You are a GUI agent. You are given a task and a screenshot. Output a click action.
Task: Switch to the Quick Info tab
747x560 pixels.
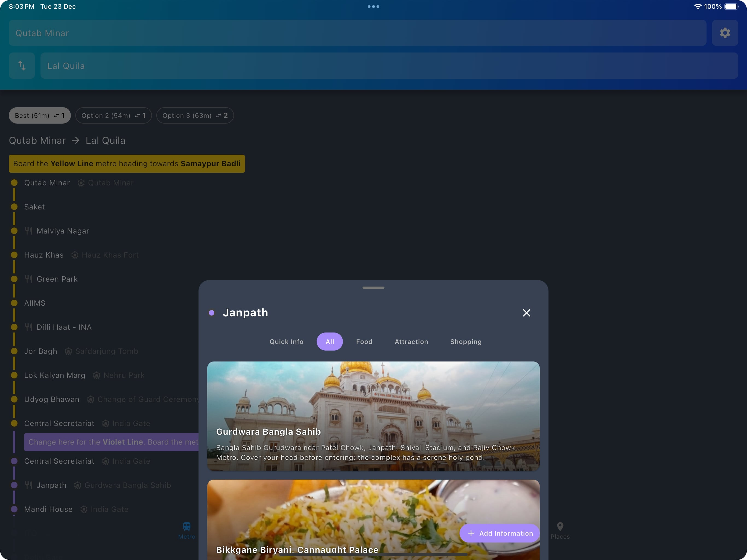(x=286, y=342)
